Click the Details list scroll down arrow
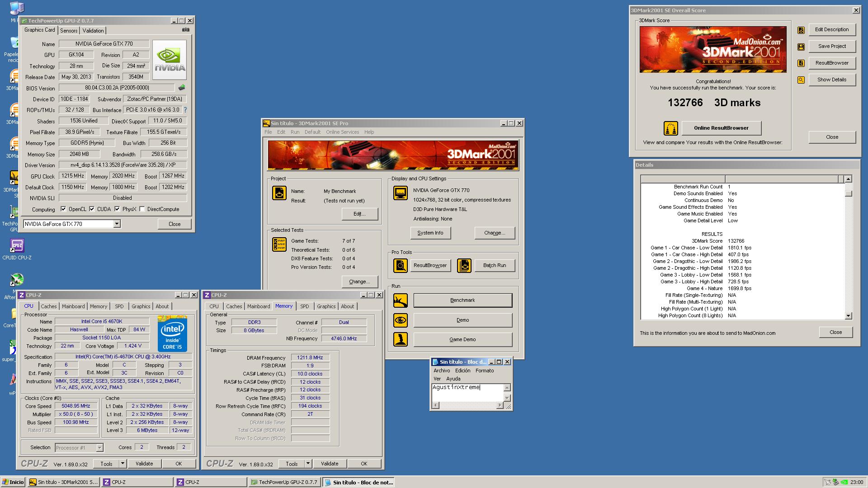Viewport: 868px width, 488px height. click(848, 316)
